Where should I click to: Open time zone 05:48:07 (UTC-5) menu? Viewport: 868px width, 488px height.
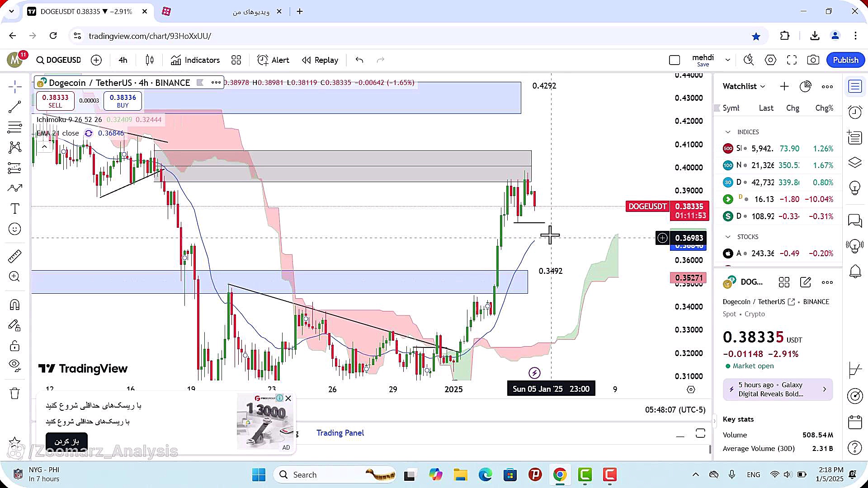click(675, 410)
